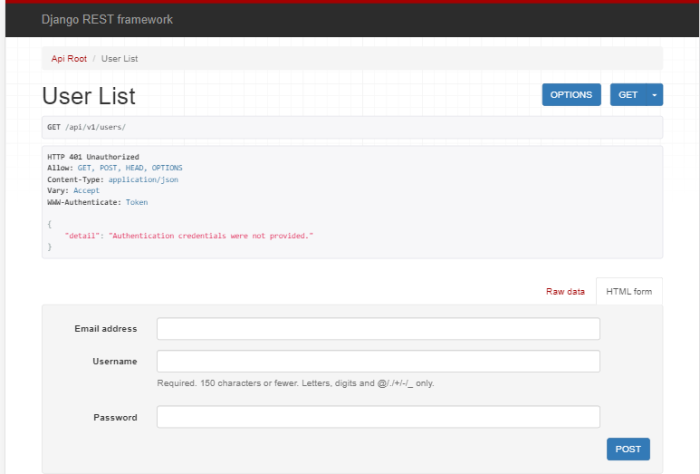700x474 pixels.
Task: Select the HTML form tab
Action: 629,292
